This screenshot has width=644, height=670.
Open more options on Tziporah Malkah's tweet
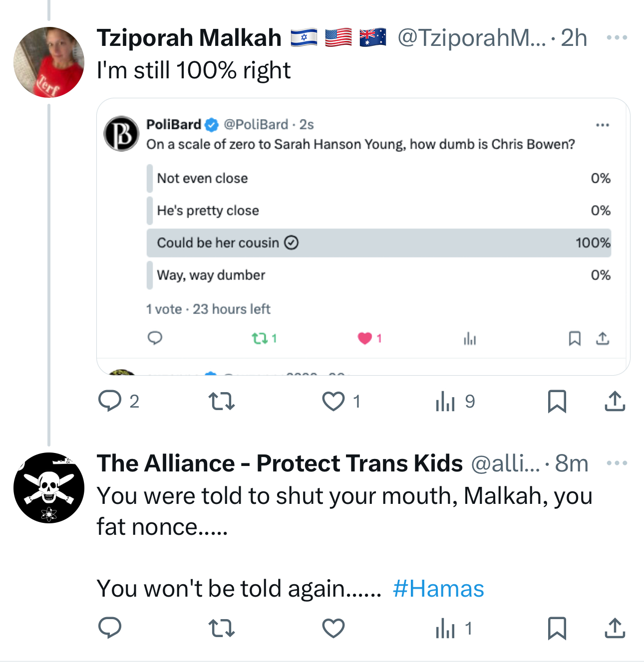tap(617, 38)
